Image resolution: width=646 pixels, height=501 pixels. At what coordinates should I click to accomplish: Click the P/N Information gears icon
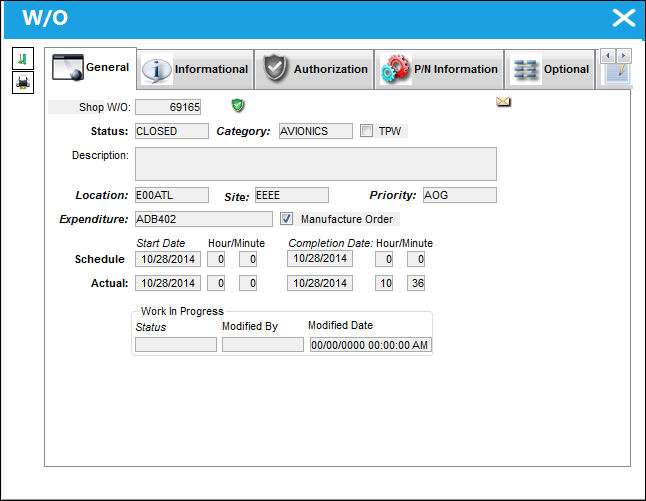(396, 69)
